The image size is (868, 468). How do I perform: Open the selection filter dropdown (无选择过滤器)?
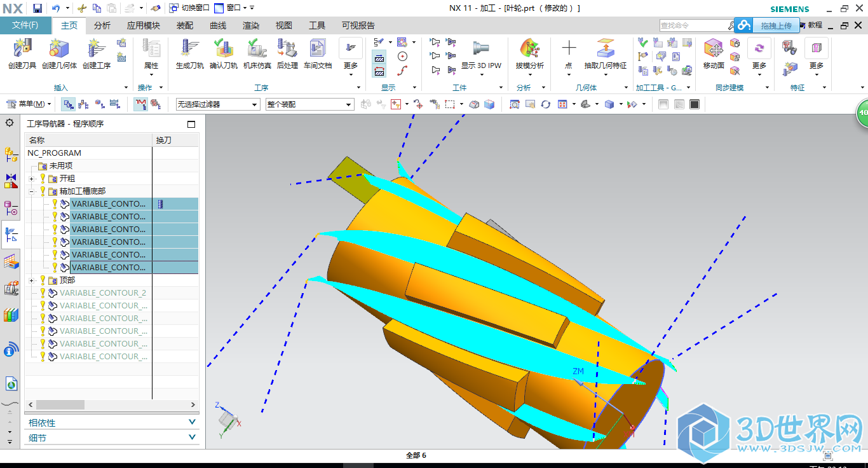coord(218,104)
